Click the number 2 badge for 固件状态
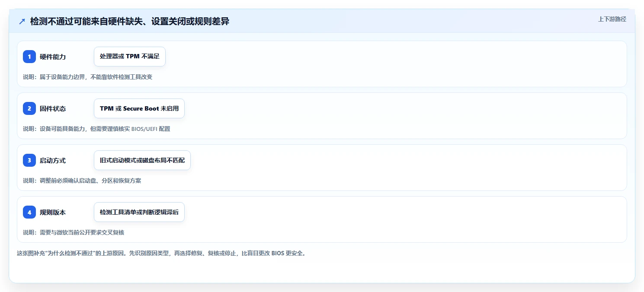Image resolution: width=644 pixels, height=292 pixels. 29,108
